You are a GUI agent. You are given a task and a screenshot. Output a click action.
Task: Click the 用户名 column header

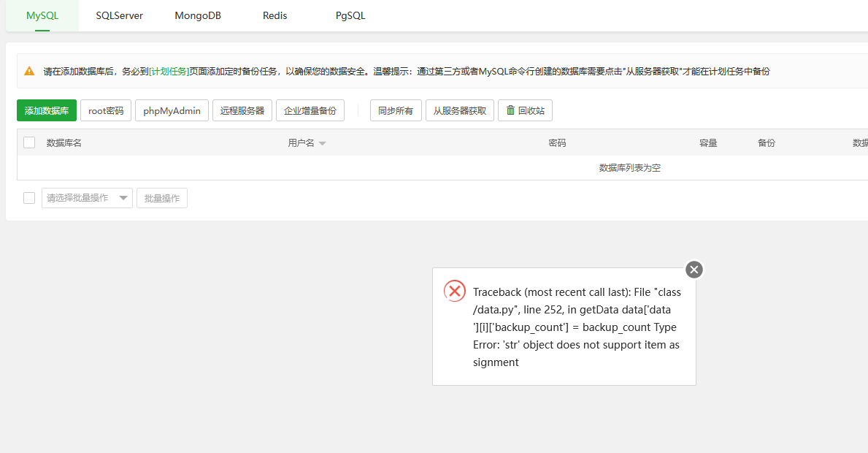[301, 143]
